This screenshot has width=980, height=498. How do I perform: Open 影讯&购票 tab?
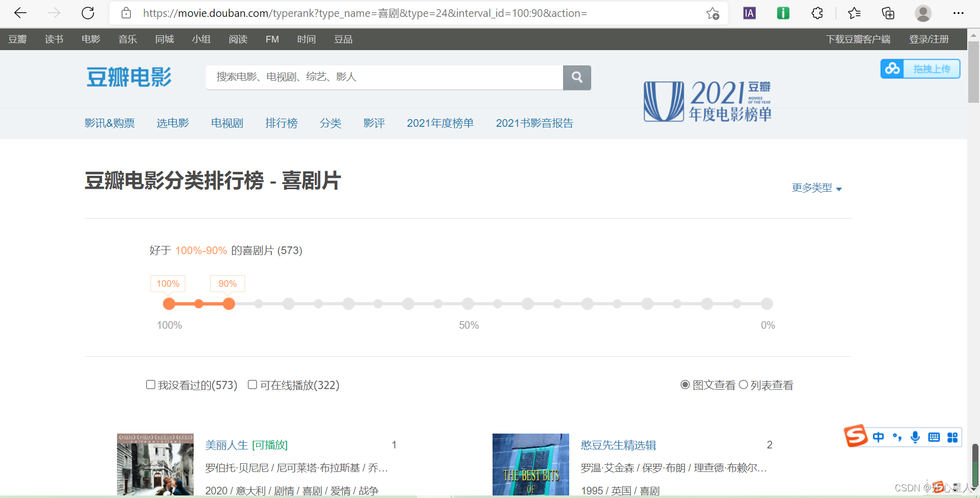[110, 123]
